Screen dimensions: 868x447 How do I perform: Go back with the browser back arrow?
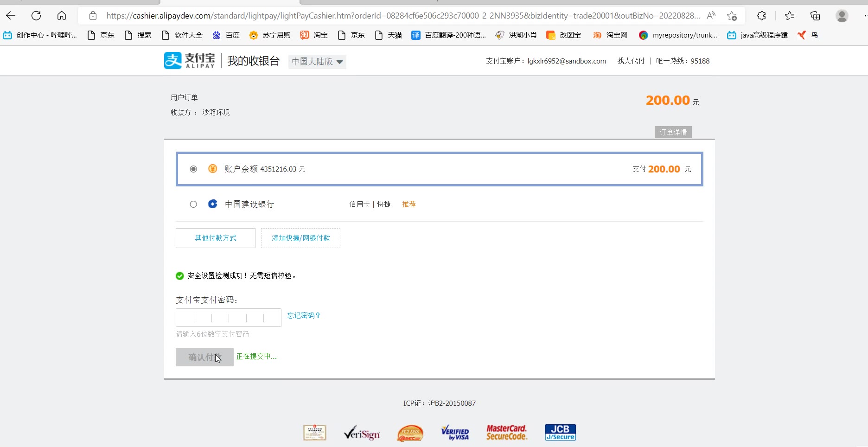pos(11,16)
